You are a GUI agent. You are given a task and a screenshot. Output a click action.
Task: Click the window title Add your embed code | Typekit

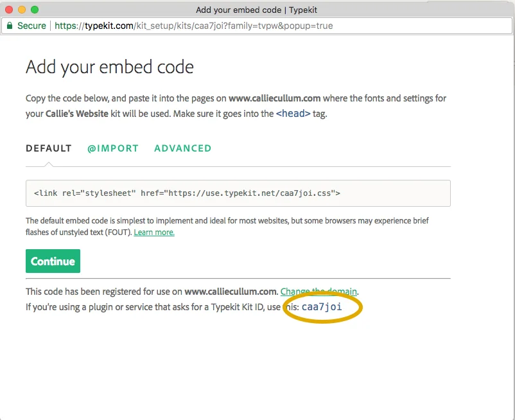[256, 10]
